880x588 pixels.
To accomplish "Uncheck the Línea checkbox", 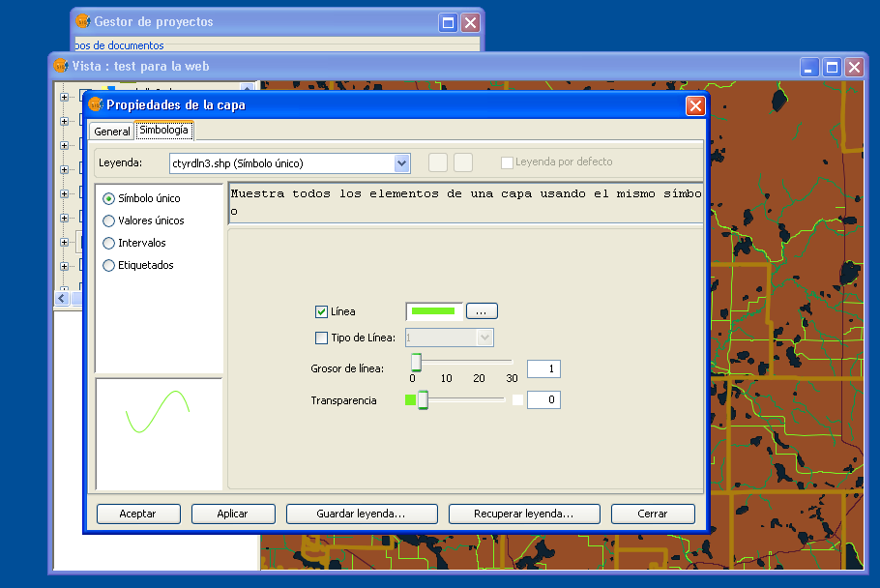I will point(321,311).
